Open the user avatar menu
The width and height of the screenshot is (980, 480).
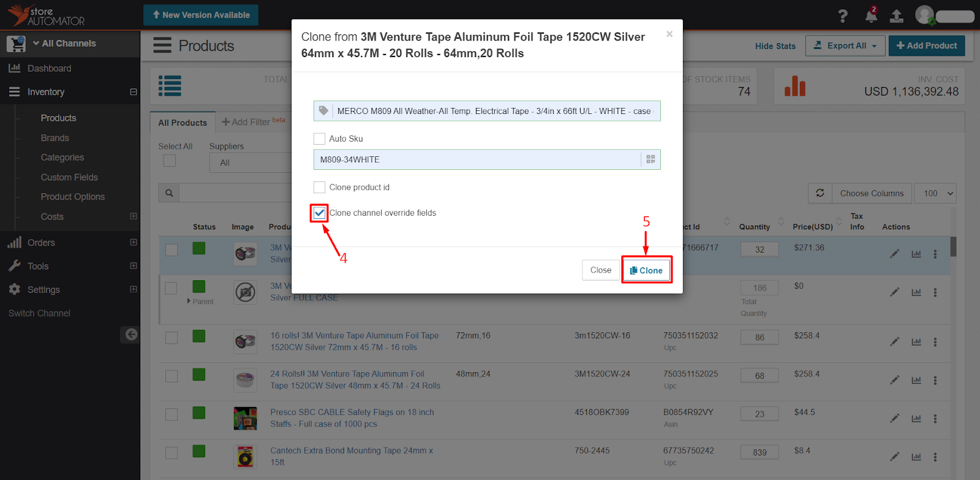925,15
